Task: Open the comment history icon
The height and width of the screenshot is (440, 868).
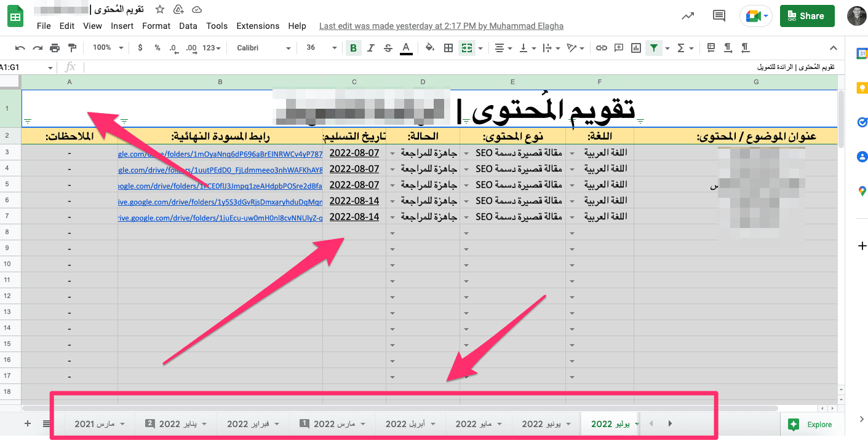Action: click(719, 17)
